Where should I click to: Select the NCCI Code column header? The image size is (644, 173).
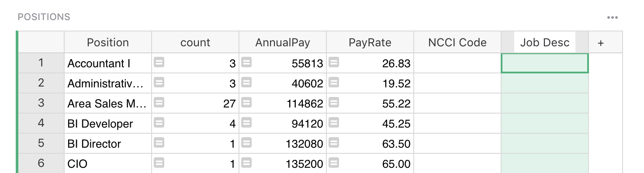457,42
